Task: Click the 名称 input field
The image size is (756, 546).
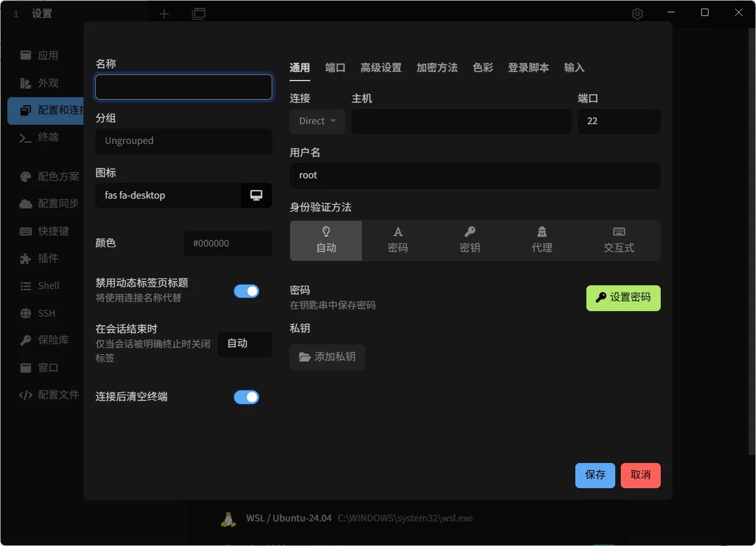Action: point(183,87)
